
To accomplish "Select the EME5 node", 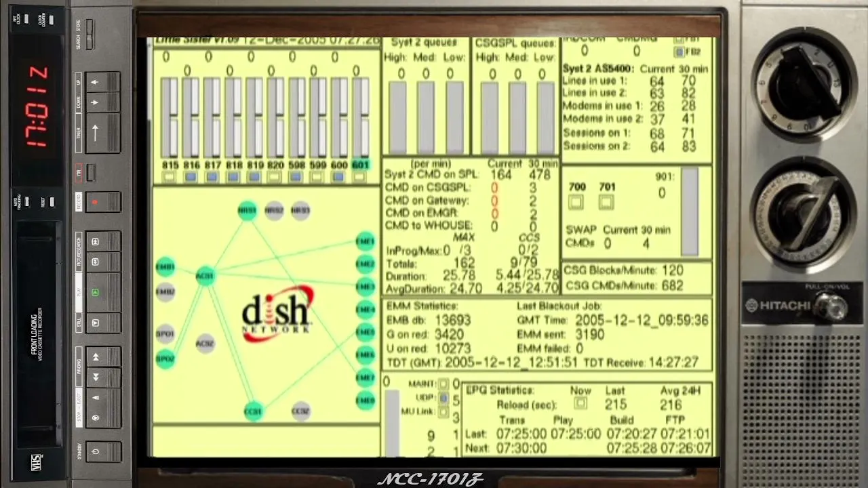I will pos(366,332).
